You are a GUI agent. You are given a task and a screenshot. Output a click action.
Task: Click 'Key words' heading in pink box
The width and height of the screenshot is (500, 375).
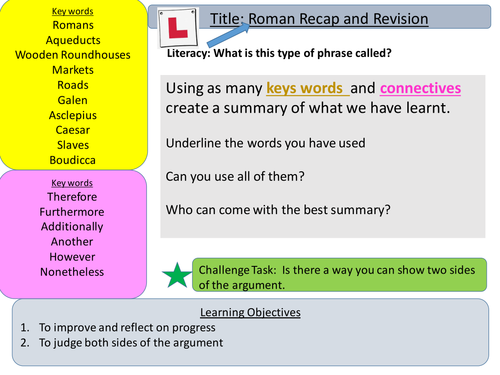(72, 183)
